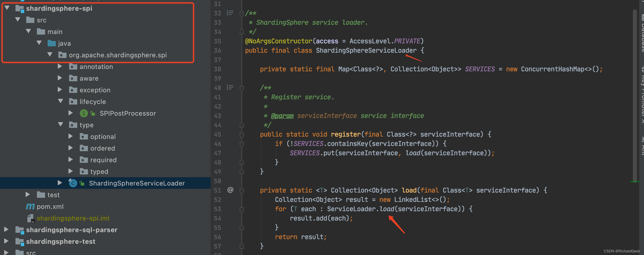Expand the optional package
The image size is (644, 255).
[71, 136]
